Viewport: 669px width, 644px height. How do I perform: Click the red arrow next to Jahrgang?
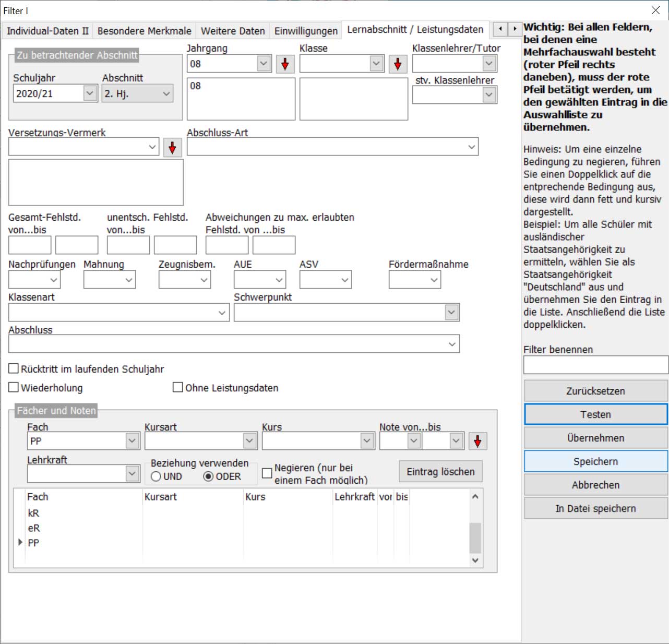(285, 64)
